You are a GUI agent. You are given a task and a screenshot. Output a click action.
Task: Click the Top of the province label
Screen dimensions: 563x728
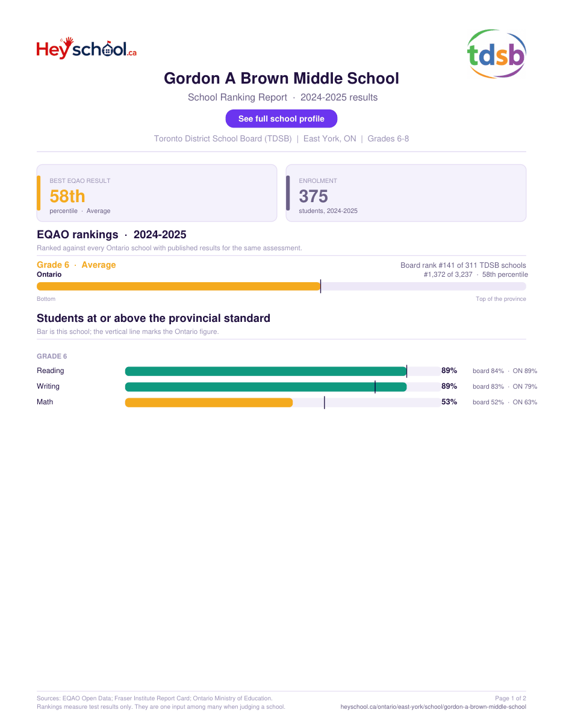501,299
